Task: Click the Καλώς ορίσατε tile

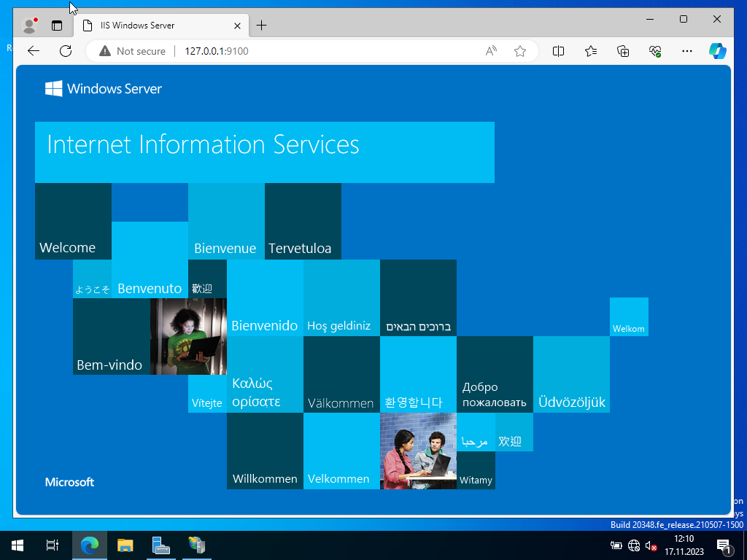Action: (x=265, y=375)
